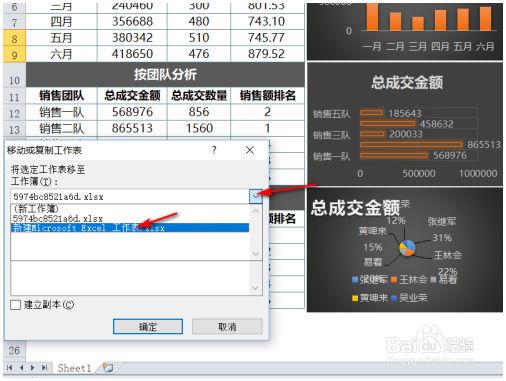Click the next sheet navigation arrow
The height and width of the screenshot is (381, 506).
(x=33, y=368)
